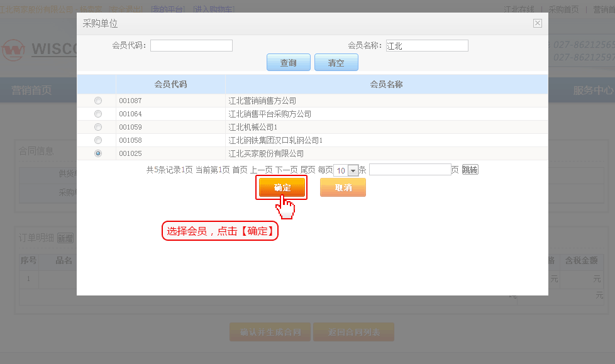This screenshot has width=615, height=364.
Task: Select radio button for member 001064
Action: pos(97,114)
